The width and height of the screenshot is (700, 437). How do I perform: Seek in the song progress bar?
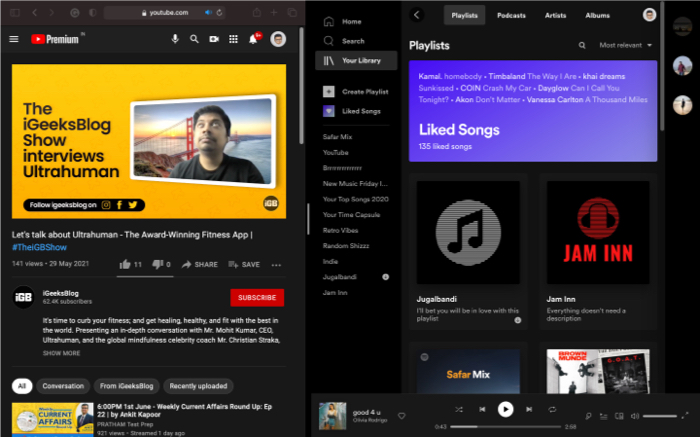tap(505, 427)
